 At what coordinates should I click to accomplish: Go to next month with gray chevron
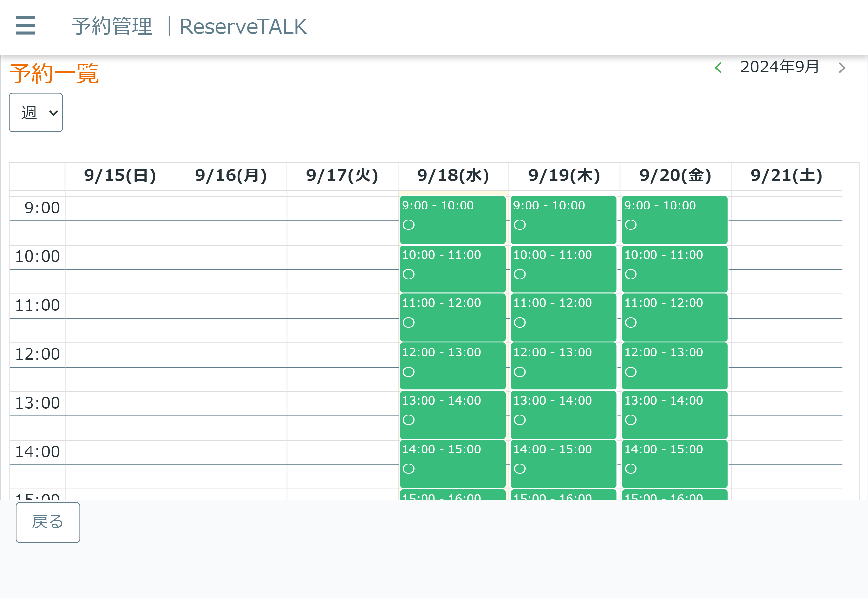(x=842, y=68)
